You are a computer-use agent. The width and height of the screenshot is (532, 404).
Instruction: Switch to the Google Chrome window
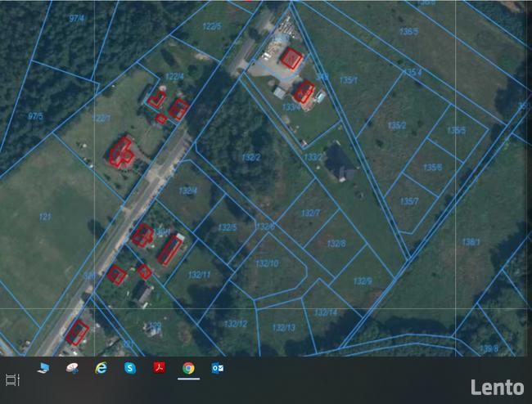188,368
